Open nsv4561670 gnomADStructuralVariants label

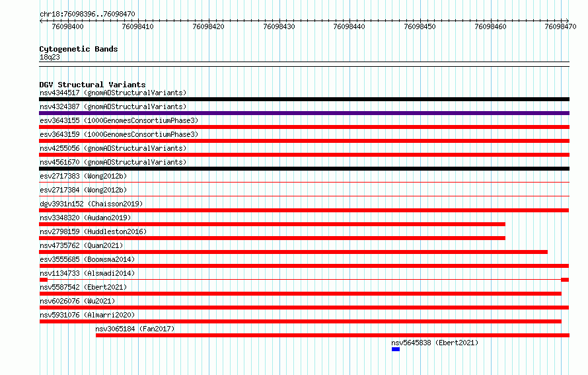pos(113,162)
